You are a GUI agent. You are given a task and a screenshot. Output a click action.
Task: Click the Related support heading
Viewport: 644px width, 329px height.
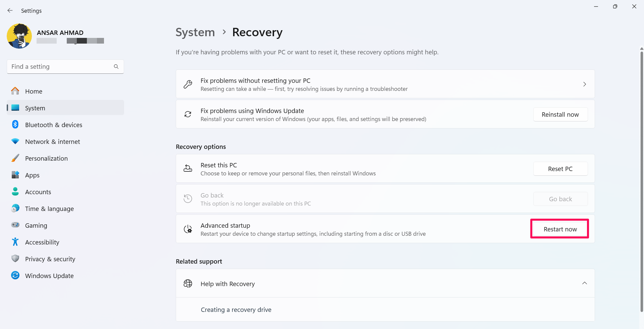pyautogui.click(x=199, y=261)
